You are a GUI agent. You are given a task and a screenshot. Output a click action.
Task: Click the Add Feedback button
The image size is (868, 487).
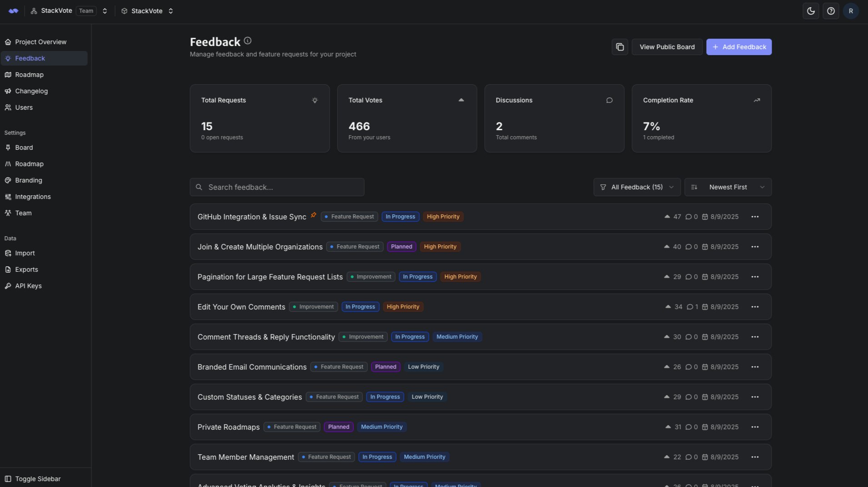(738, 46)
